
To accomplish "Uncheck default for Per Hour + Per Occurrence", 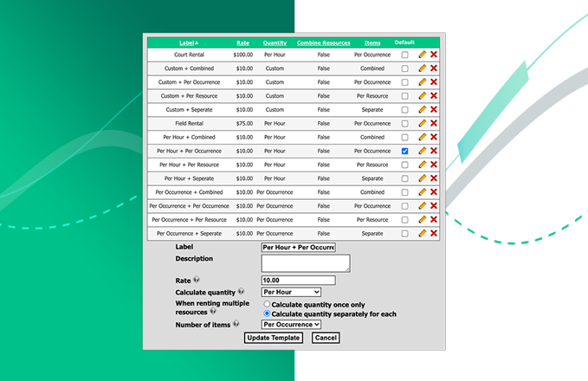I will [x=404, y=152].
